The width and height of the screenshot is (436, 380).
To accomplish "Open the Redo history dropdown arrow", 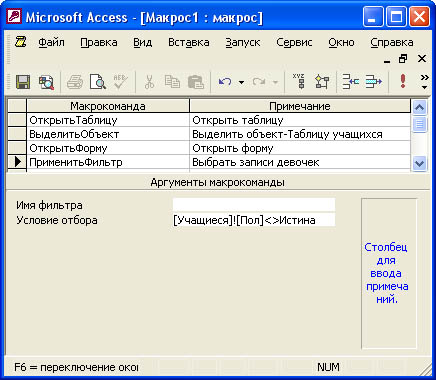I will point(275,82).
